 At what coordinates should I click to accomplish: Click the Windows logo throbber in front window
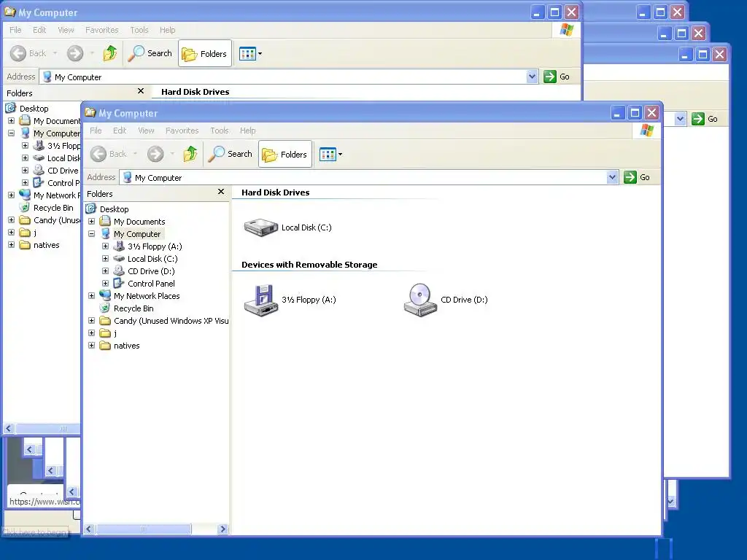coord(646,130)
